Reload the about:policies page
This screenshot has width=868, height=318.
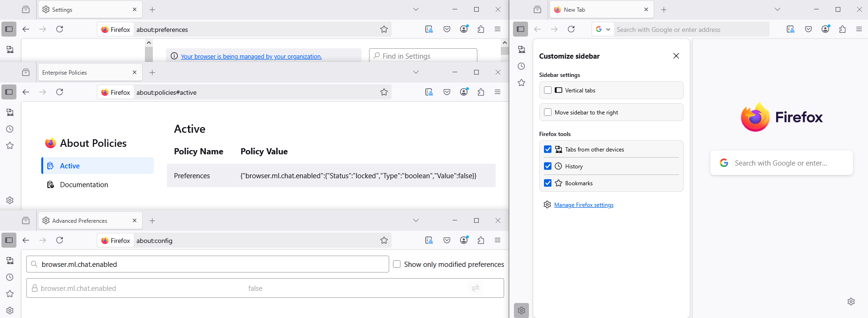[x=60, y=92]
